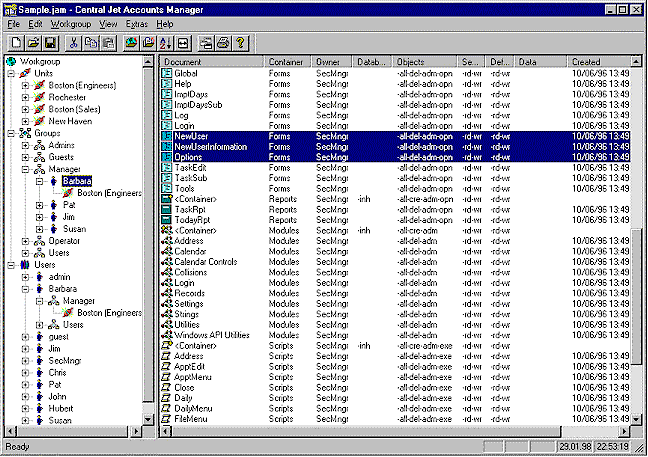This screenshot has height=457, width=648.
Task: Click the yellow question mark help icon
Action: 240,43
